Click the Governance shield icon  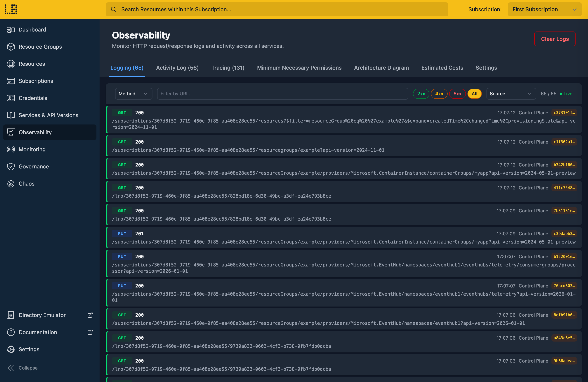pyautogui.click(x=11, y=166)
